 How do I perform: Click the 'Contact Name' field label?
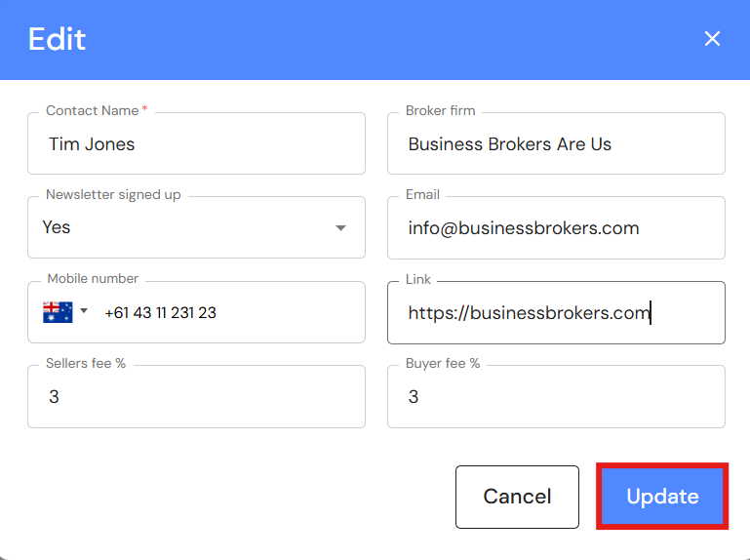pyautogui.click(x=94, y=110)
